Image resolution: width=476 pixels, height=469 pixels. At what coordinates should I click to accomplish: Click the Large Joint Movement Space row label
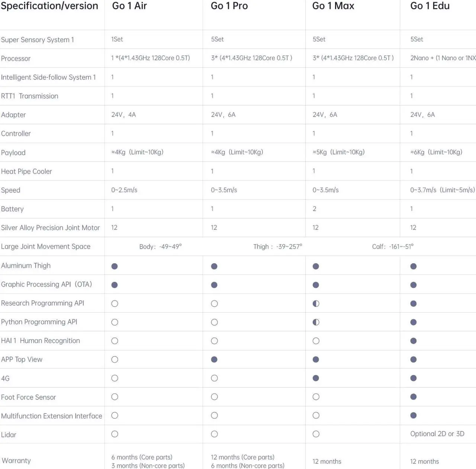(x=46, y=246)
